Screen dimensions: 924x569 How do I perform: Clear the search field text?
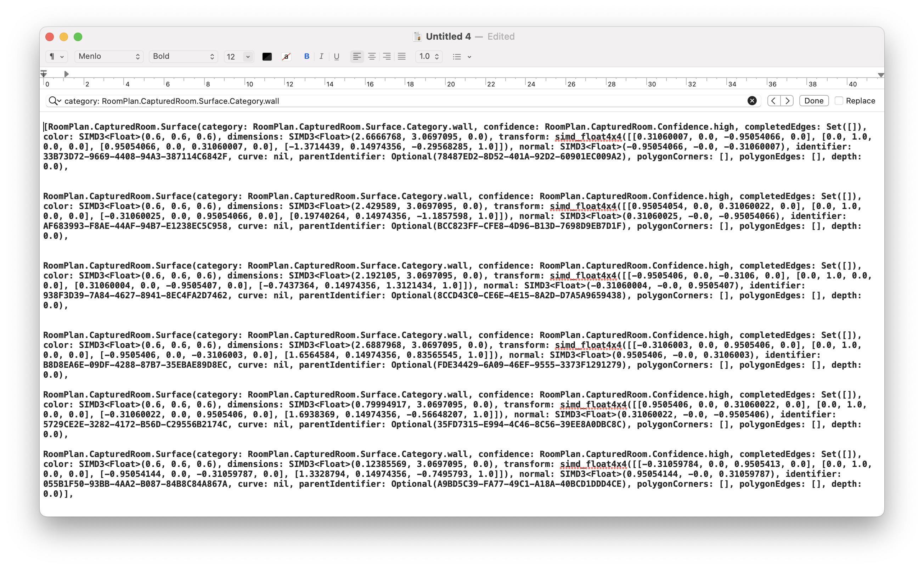tap(752, 101)
